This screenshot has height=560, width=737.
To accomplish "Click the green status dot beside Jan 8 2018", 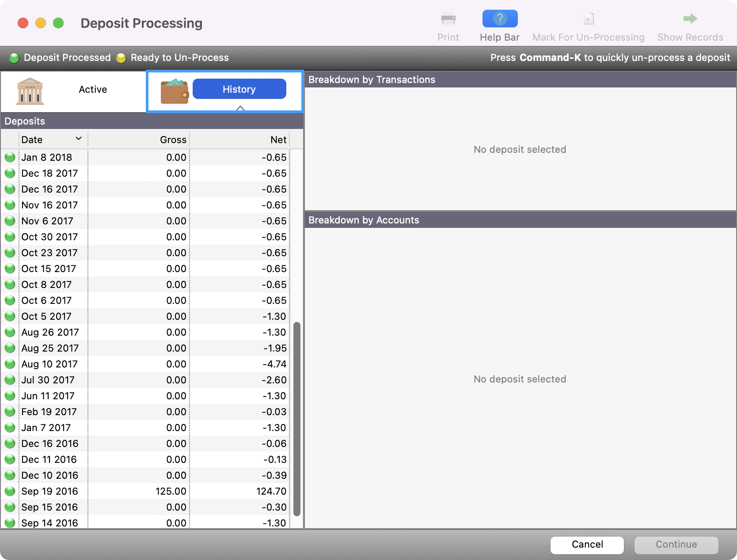I will coord(10,157).
